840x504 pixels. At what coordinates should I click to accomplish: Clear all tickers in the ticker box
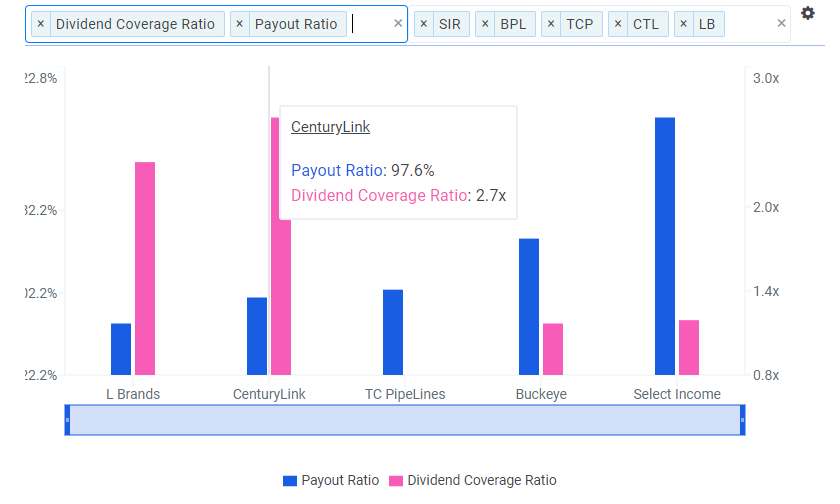781,23
